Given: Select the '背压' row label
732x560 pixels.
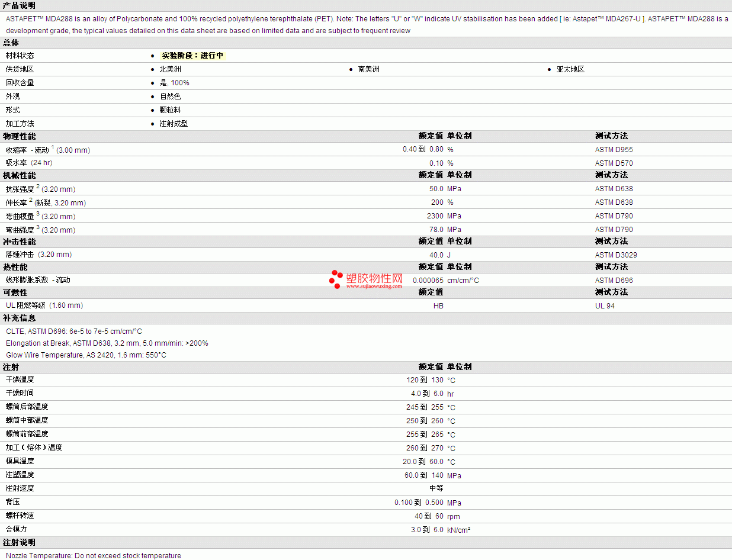Looking at the screenshot, I should pos(12,502).
